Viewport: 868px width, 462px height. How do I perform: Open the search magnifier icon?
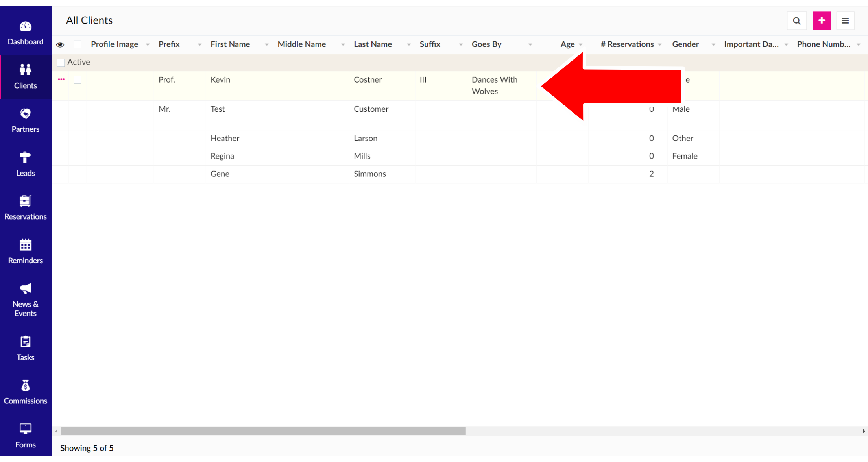click(x=796, y=21)
